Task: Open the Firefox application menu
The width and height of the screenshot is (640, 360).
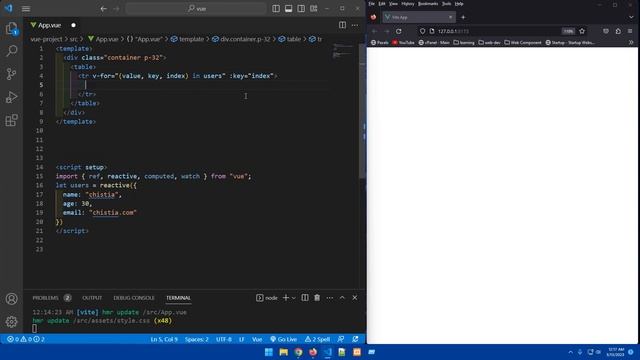Action: tap(630, 31)
